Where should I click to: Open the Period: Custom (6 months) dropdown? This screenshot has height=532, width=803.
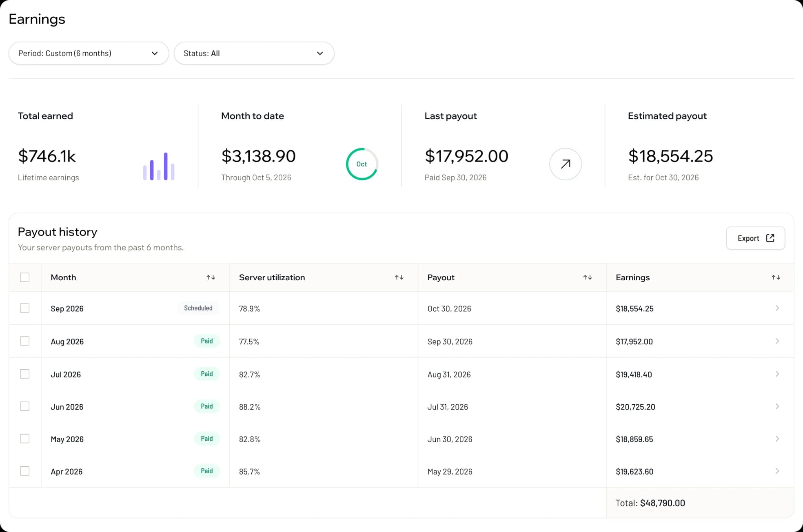click(x=89, y=53)
